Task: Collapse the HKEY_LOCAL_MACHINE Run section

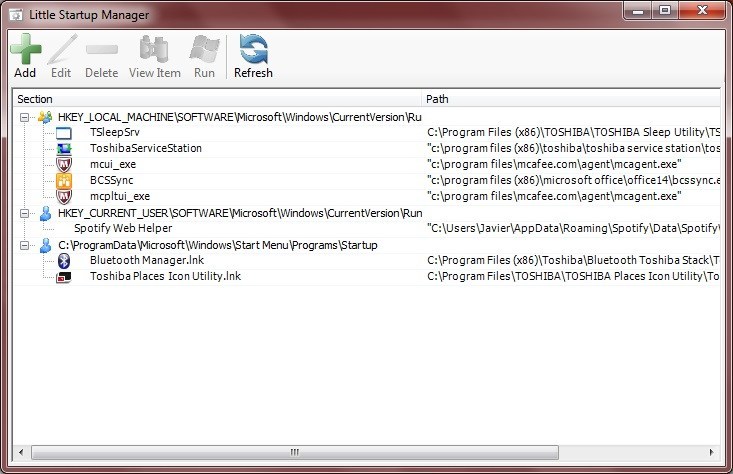Action: pos(24,117)
